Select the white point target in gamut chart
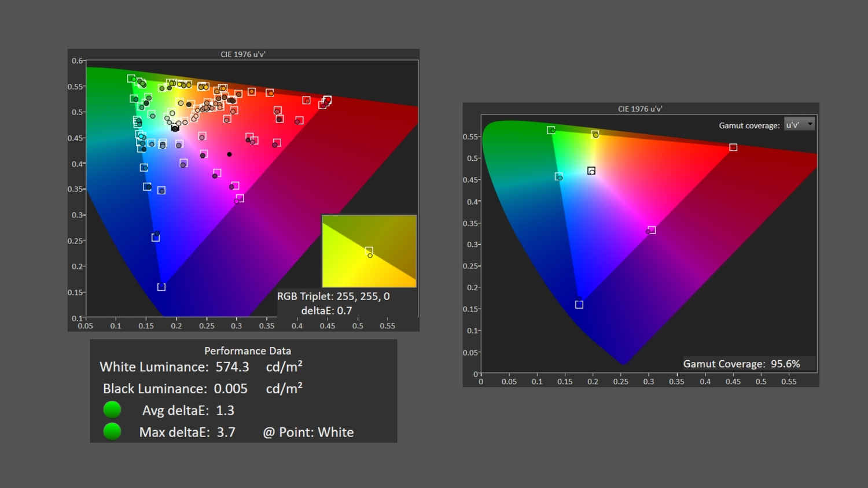868x488 pixels. [591, 171]
